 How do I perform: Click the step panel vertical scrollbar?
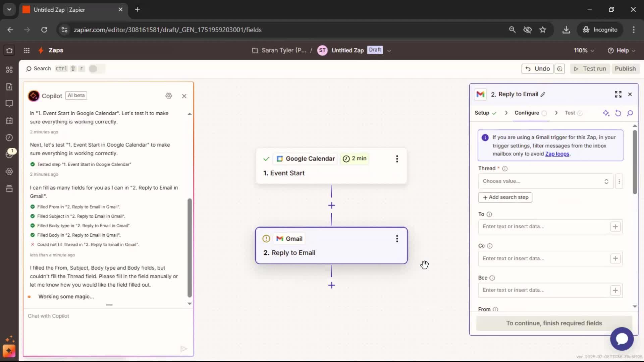635,162
